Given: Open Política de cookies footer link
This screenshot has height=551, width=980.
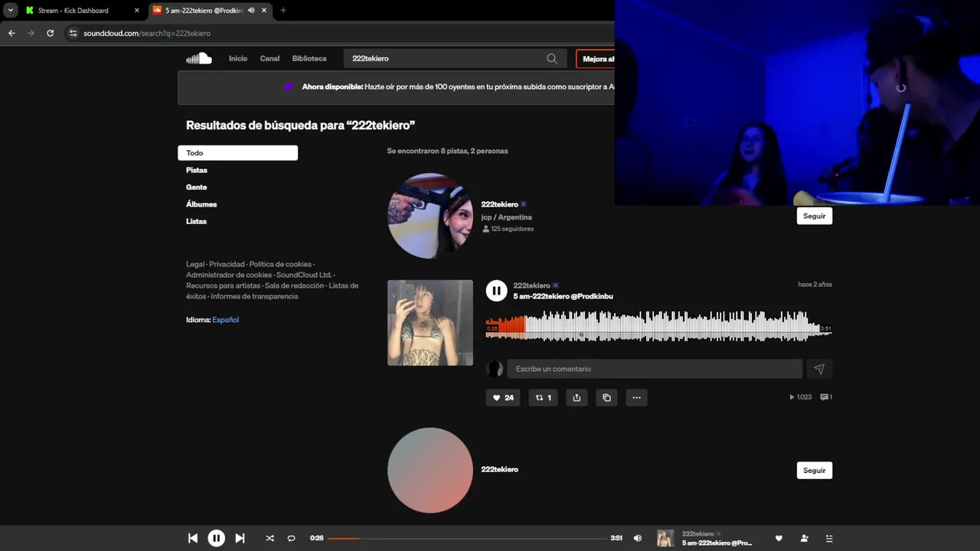Looking at the screenshot, I should (280, 264).
